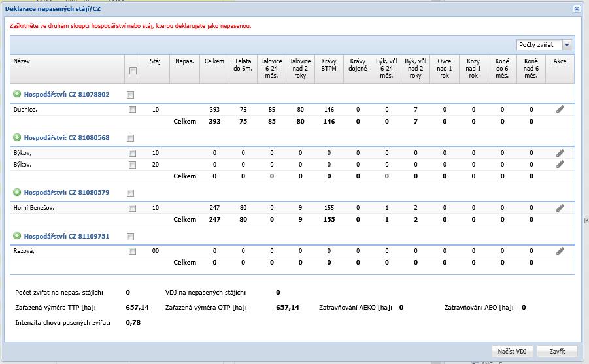The image size is (589, 364).
Task: Click the Koně nad 6 měs. header
Action: [x=531, y=69]
